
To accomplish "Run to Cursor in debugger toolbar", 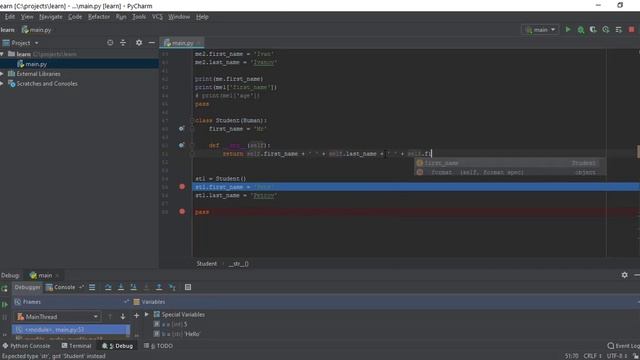I will click(172, 287).
